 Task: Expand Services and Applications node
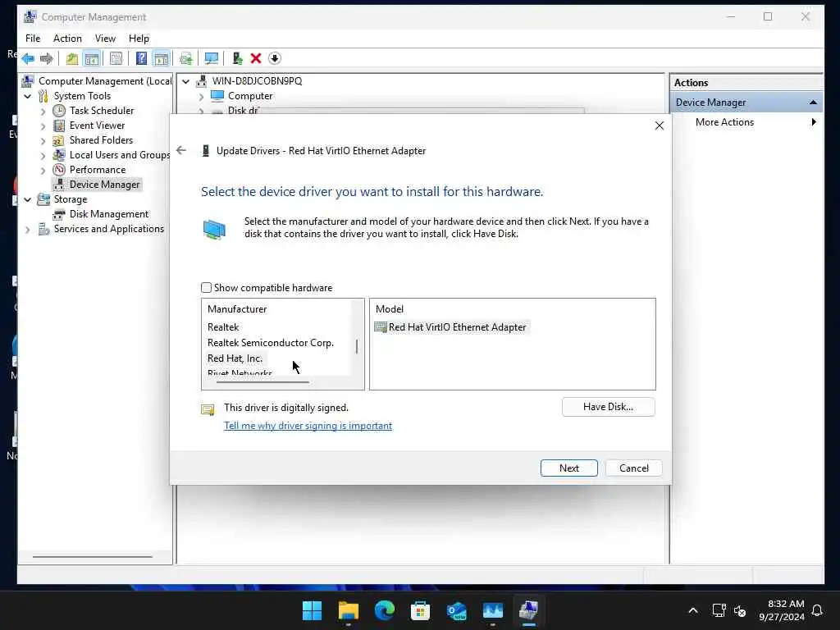click(27, 230)
